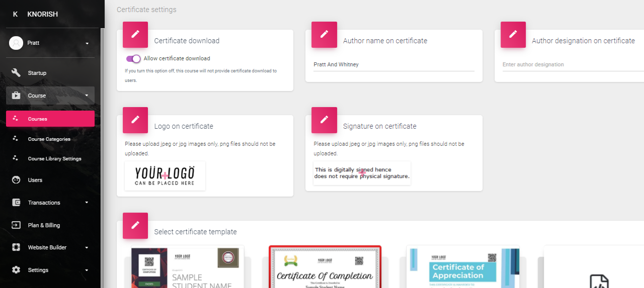The height and width of the screenshot is (288, 644).
Task: Click the Enter author designation input field
Action: tap(573, 64)
